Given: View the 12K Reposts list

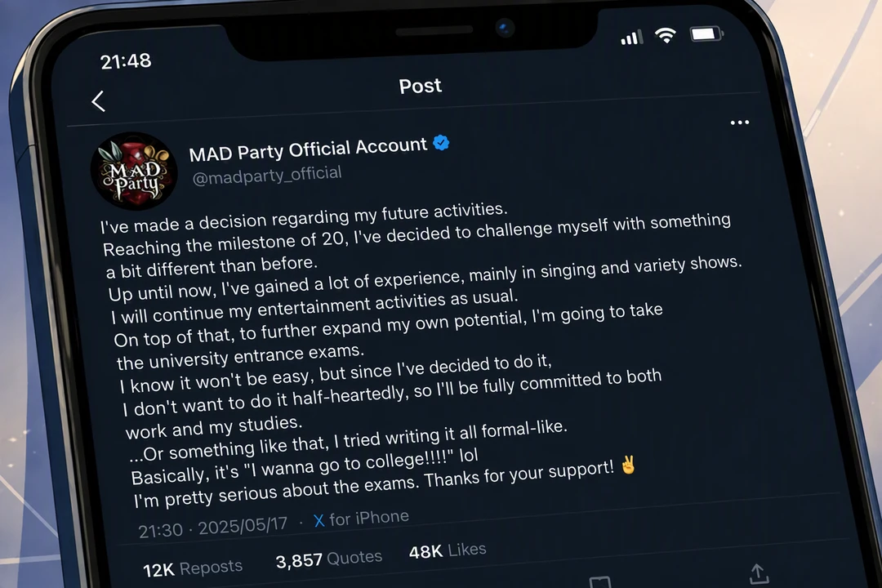Looking at the screenshot, I should [x=193, y=568].
